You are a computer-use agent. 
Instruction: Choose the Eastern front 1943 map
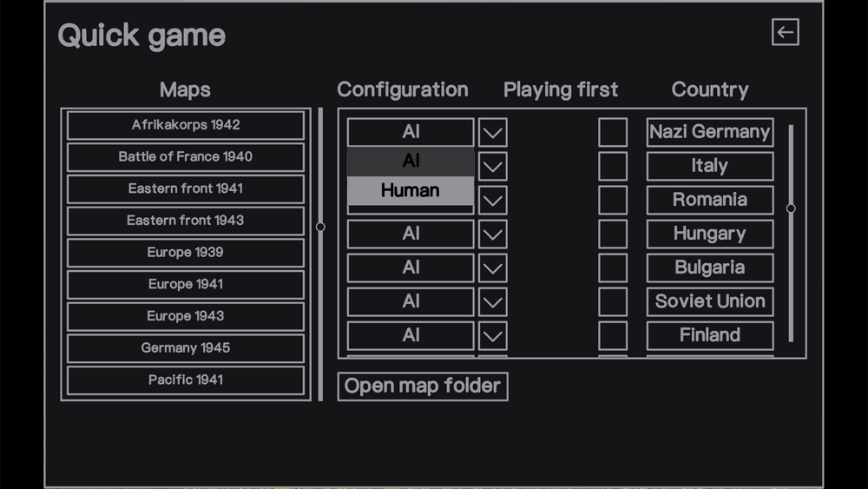click(186, 221)
